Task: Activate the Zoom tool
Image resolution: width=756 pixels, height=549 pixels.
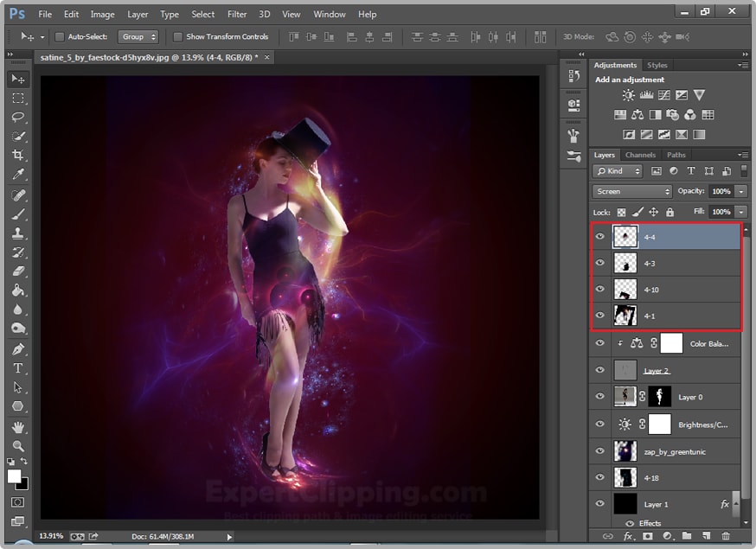Action: (18, 444)
